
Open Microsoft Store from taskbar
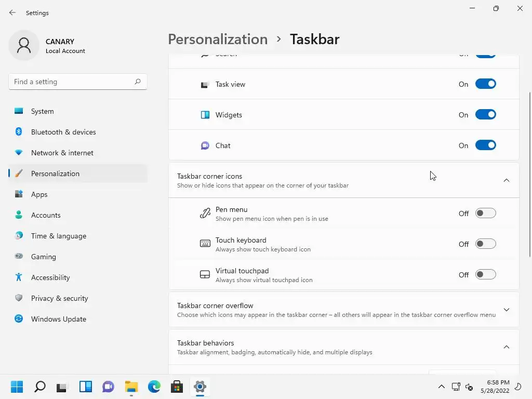click(x=177, y=387)
